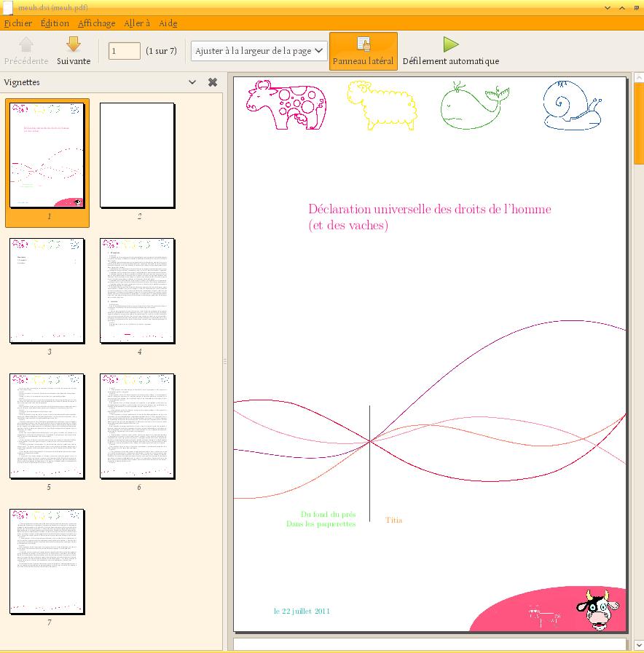Viewport: 644px width, 653px height.
Task: Open the Édition menu
Action: (55, 23)
